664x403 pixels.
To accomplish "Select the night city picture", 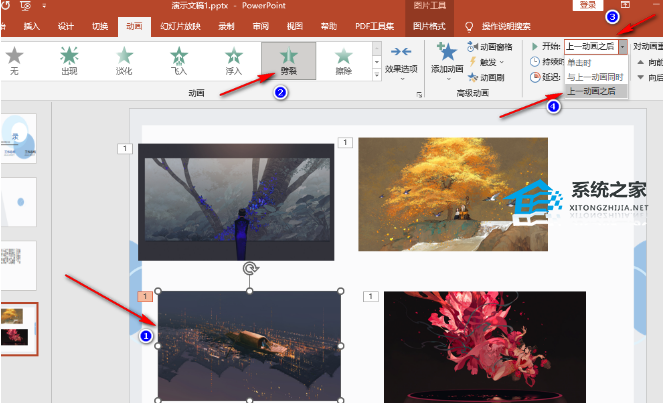I will click(x=249, y=345).
